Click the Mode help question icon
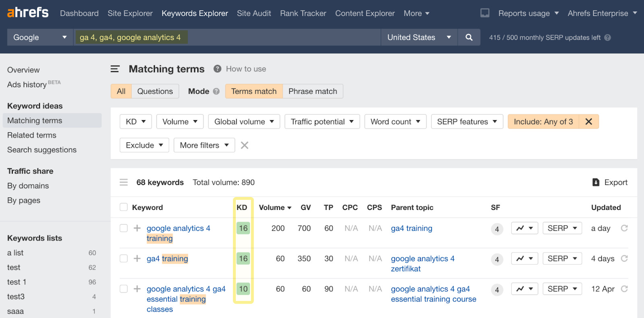The width and height of the screenshot is (644, 318). (x=216, y=91)
